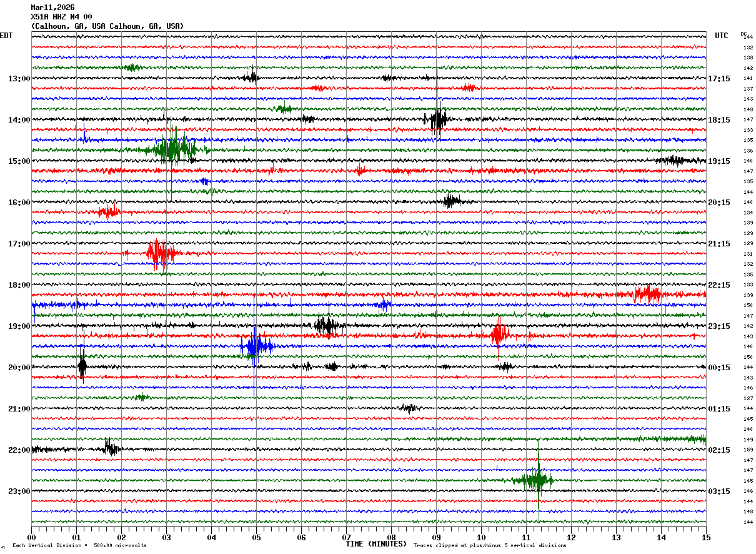Click the 15 tick on the minutes axis

pyautogui.click(x=706, y=537)
